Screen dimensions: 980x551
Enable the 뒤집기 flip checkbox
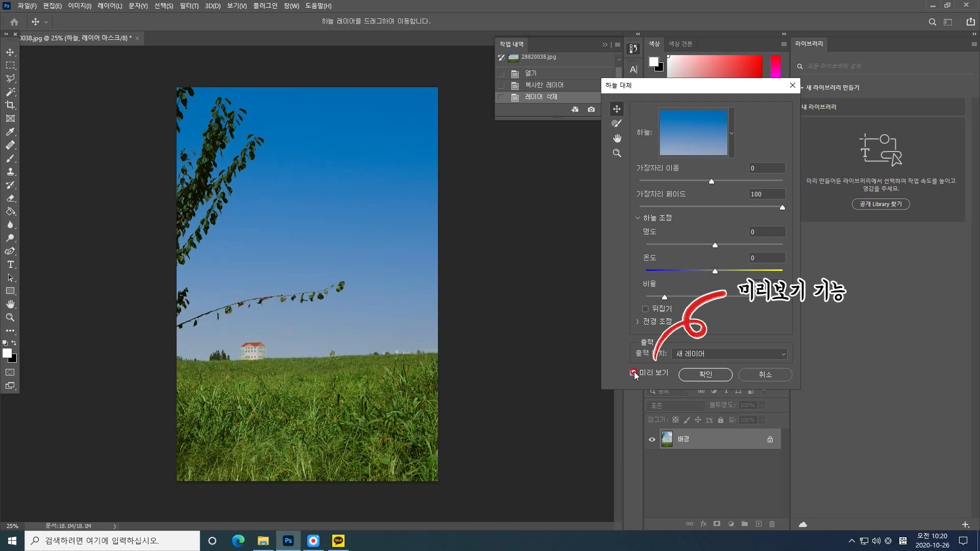(x=645, y=309)
